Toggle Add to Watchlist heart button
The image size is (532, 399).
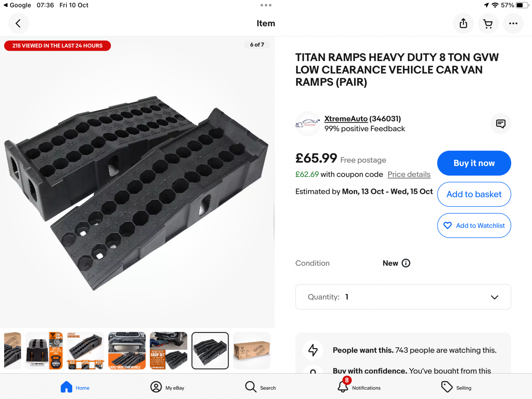474,226
